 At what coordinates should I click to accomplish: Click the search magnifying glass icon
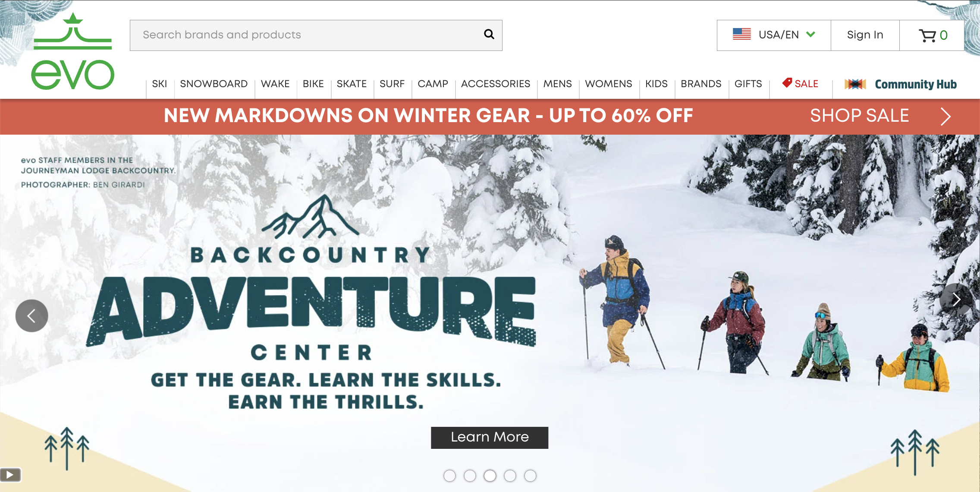tap(489, 34)
